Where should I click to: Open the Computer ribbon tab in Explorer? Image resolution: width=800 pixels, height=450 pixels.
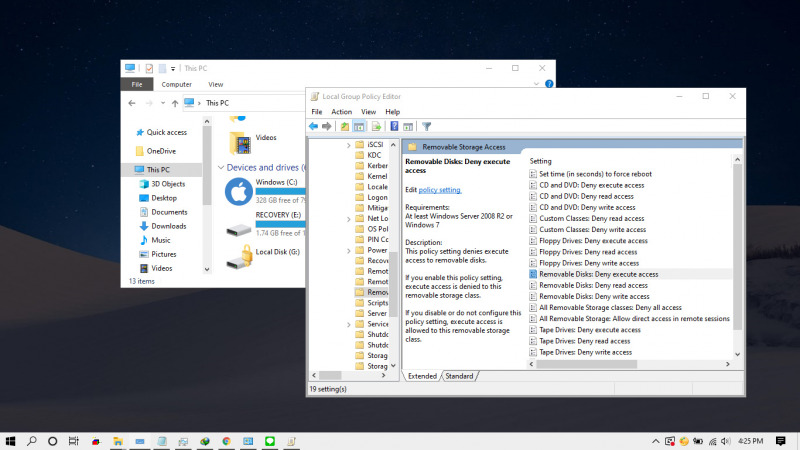[177, 84]
